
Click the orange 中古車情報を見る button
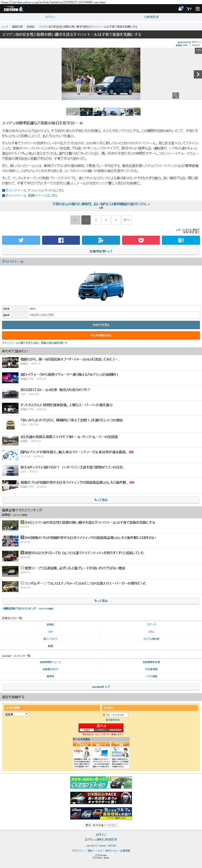point(101,335)
